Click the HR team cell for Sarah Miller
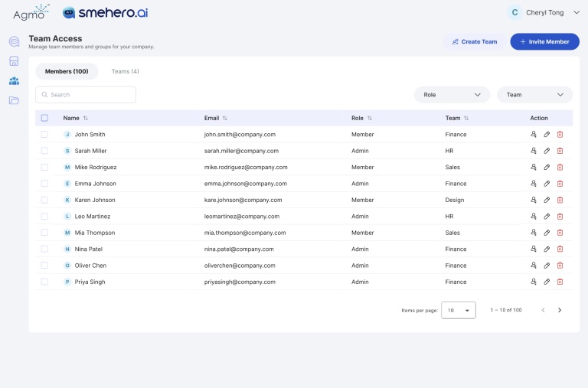Screen dimensions: 588x388 point(449,151)
